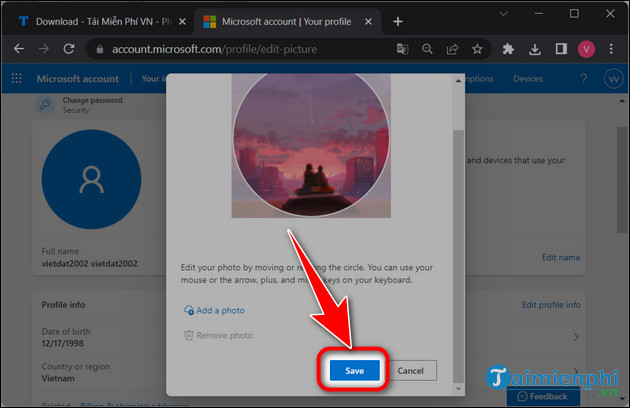Click the Change password link

pyautogui.click(x=92, y=100)
